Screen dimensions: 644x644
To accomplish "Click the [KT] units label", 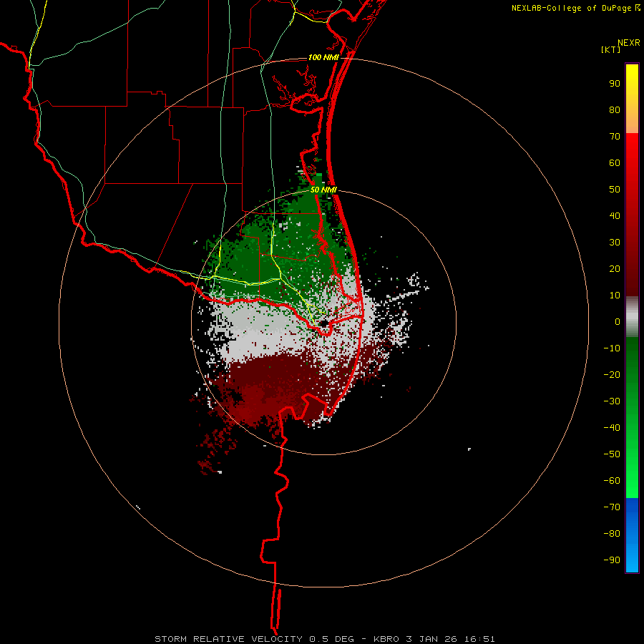I will coord(611,49).
